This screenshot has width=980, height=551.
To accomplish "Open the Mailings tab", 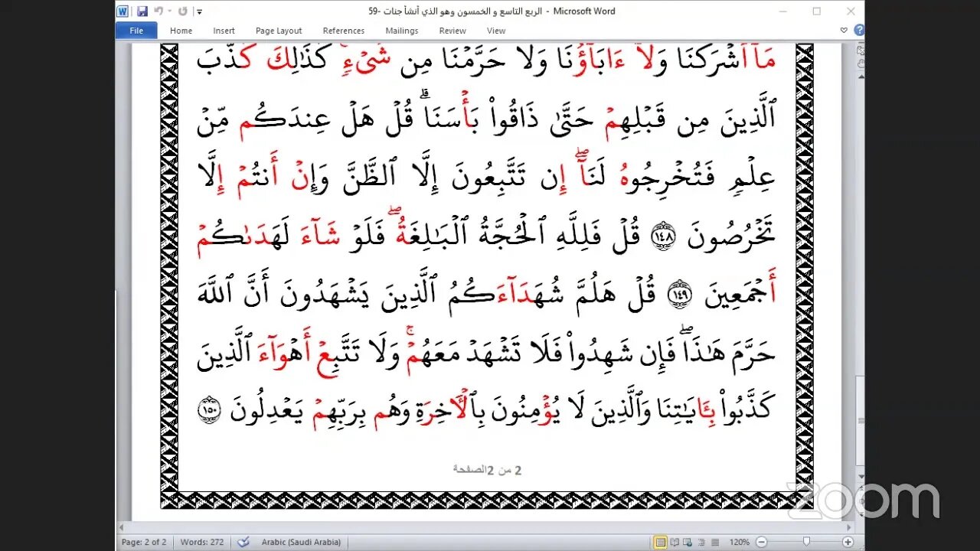I will click(402, 31).
